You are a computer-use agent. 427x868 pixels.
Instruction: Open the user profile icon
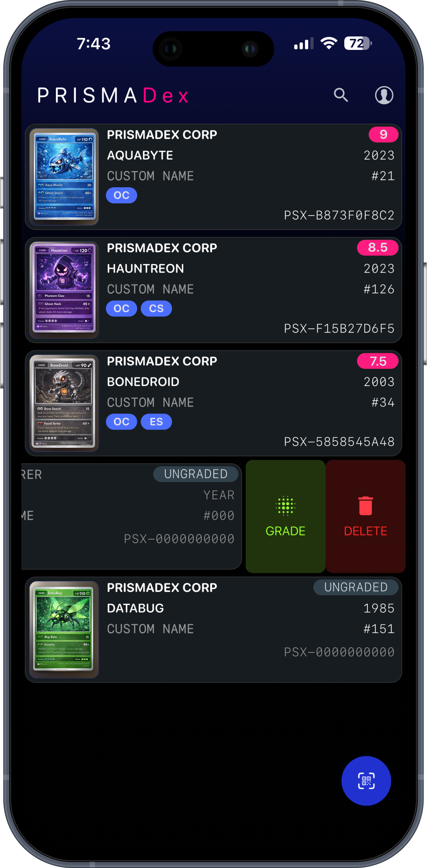(384, 95)
